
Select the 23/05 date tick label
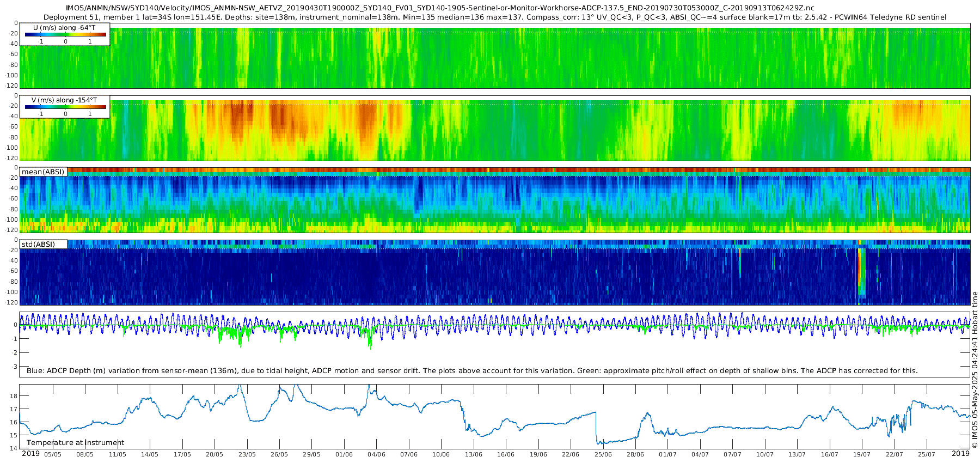tap(247, 454)
